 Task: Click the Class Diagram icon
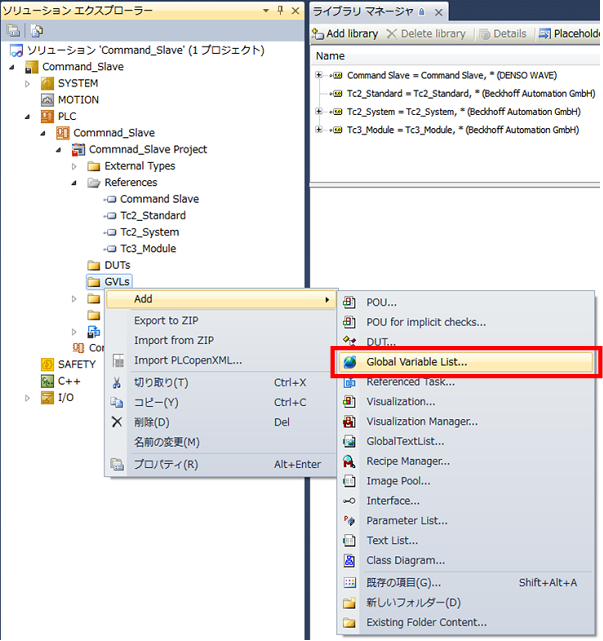[x=349, y=560]
